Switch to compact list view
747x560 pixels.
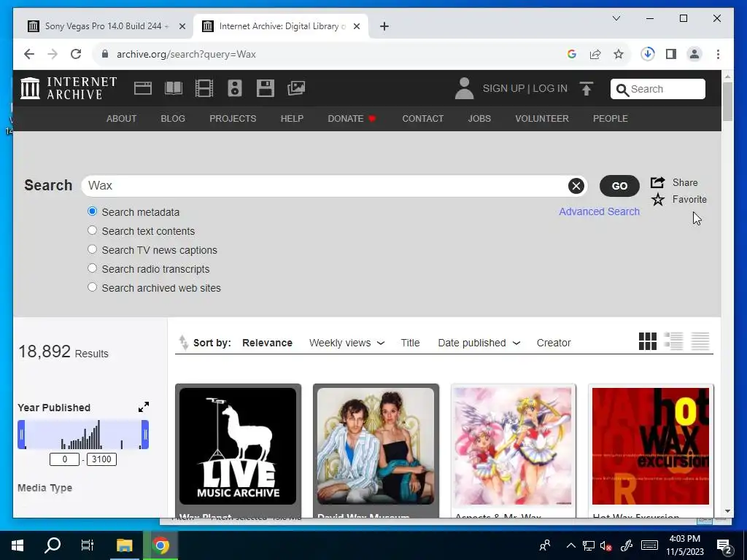700,341
